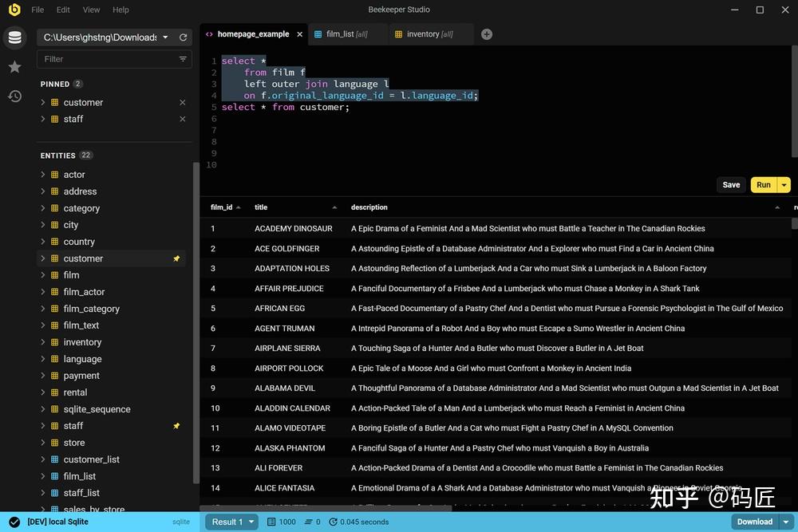Open the Run button dropdown arrow
The image size is (798, 532).
click(783, 184)
